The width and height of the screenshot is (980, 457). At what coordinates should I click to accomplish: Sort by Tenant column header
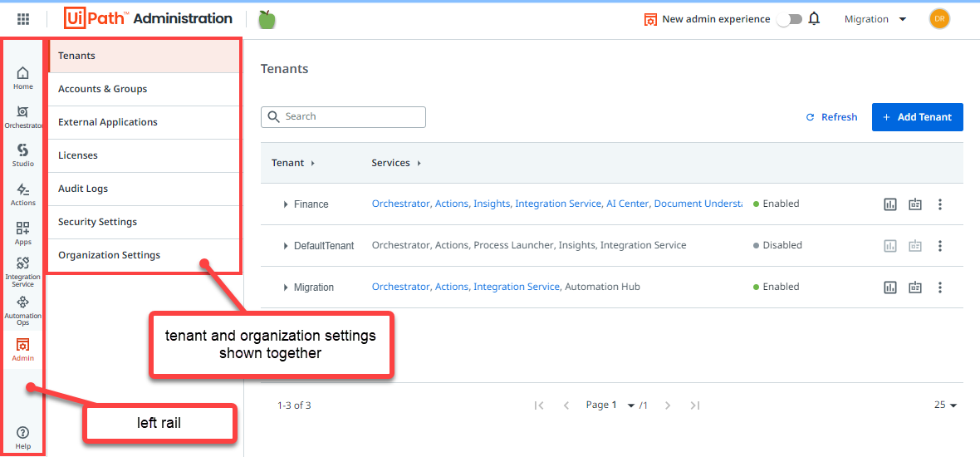293,163
